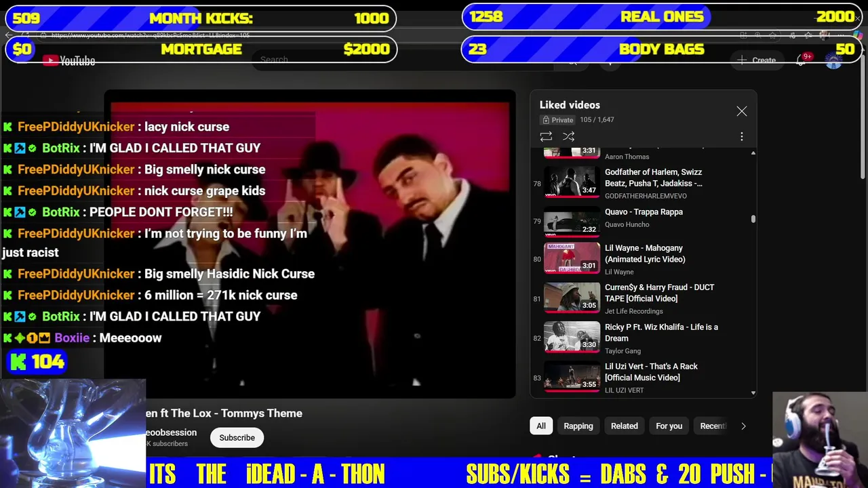Click the Quavo Huncho channel name

(627, 224)
